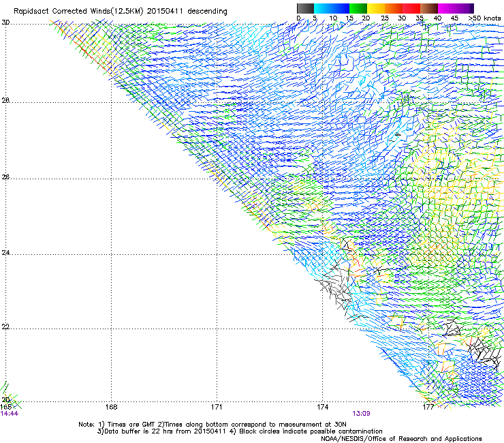
Task: Click the longitude label 168
Action: (x=111, y=407)
